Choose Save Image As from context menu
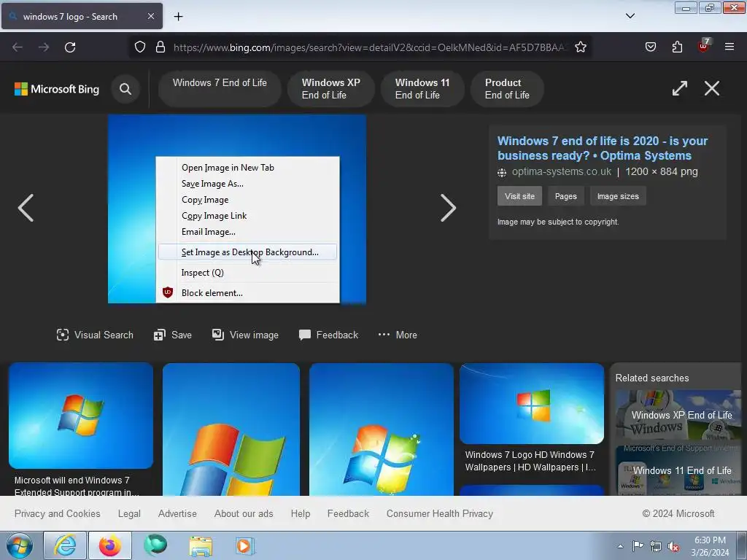Screen dimensions: 747x560 247,184
